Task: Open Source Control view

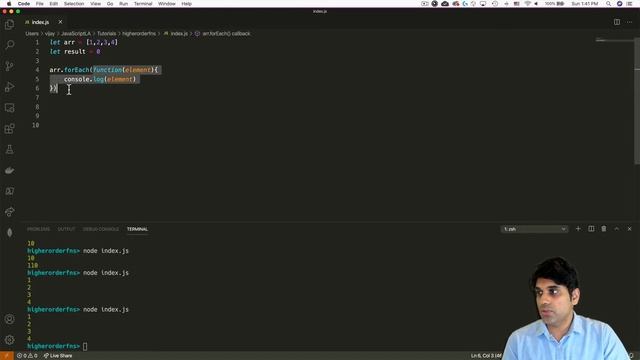Action: [x=9, y=66]
